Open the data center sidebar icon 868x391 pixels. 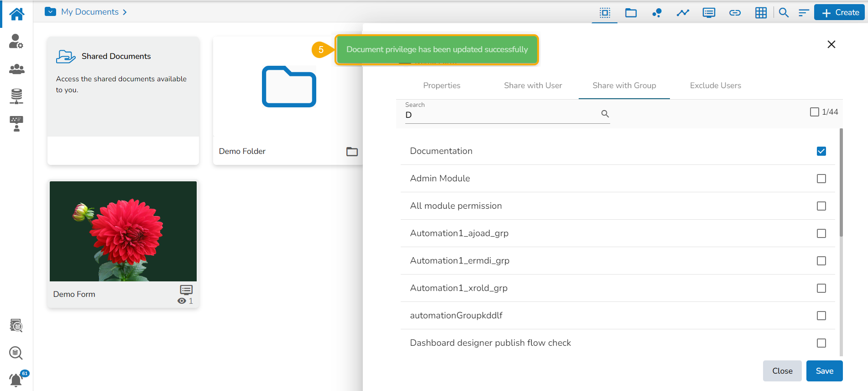click(16, 96)
